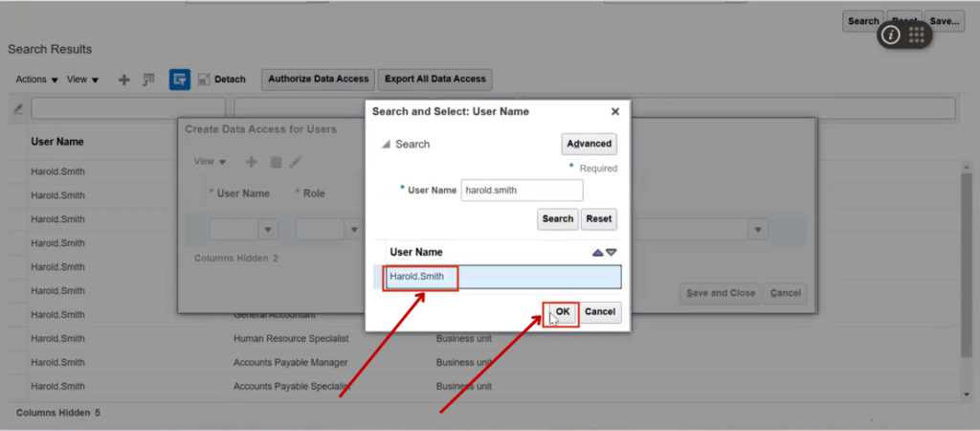Click Export All Data Access button
This screenshot has width=980, height=431.
click(434, 79)
